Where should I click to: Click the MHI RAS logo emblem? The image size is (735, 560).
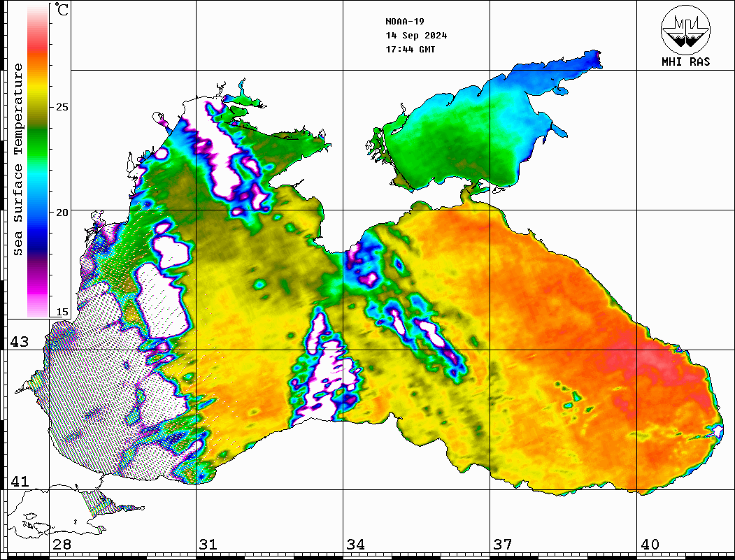pyautogui.click(x=686, y=29)
